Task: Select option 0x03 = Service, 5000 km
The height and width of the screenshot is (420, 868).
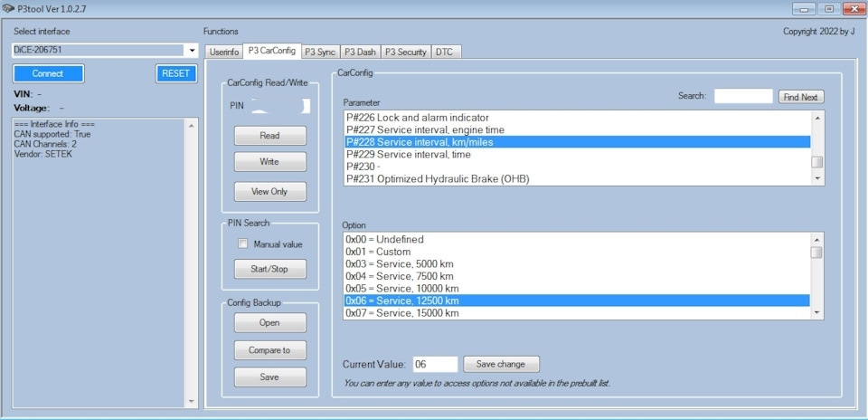Action: [x=577, y=263]
